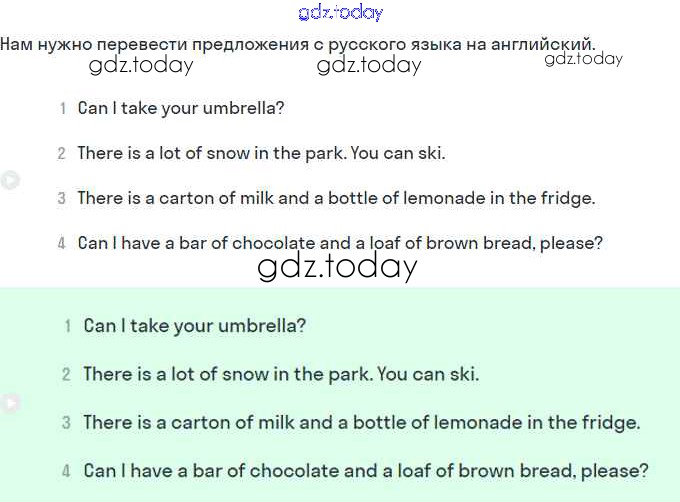Click the bar of chocolate sentence in green section
The width and height of the screenshot is (680, 502).
(366, 470)
